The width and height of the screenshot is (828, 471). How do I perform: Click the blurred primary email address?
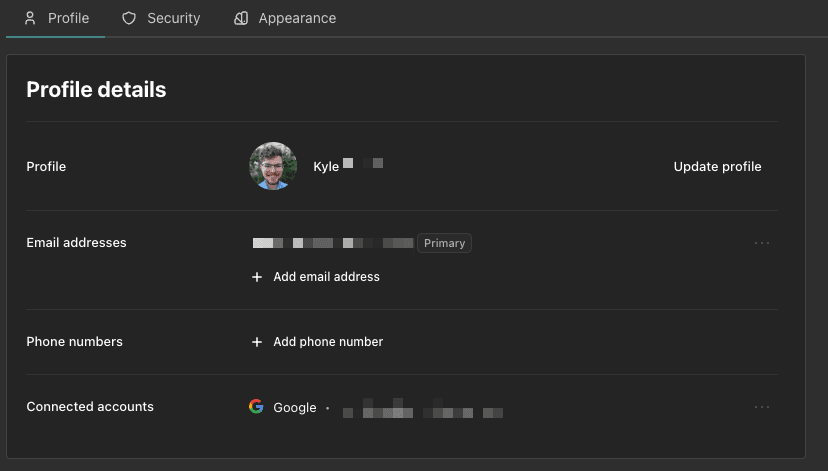click(332, 243)
